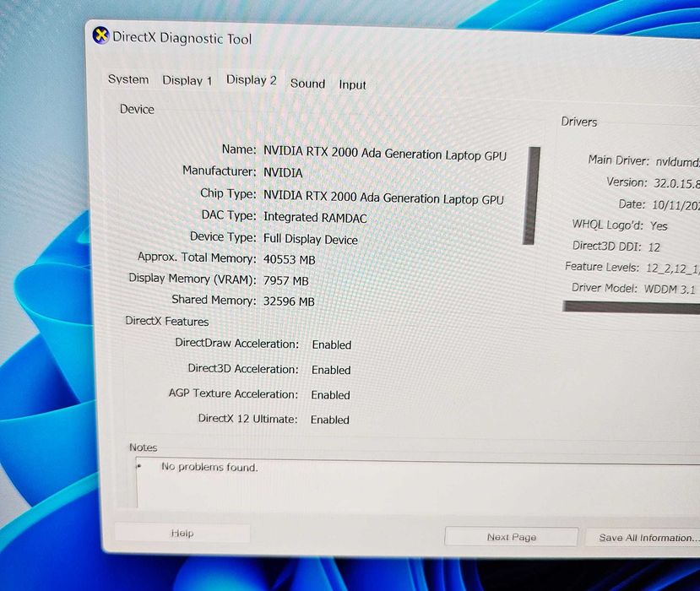Click the Feature Levels value 12_2
The height and width of the screenshot is (591, 700).
[x=672, y=268]
